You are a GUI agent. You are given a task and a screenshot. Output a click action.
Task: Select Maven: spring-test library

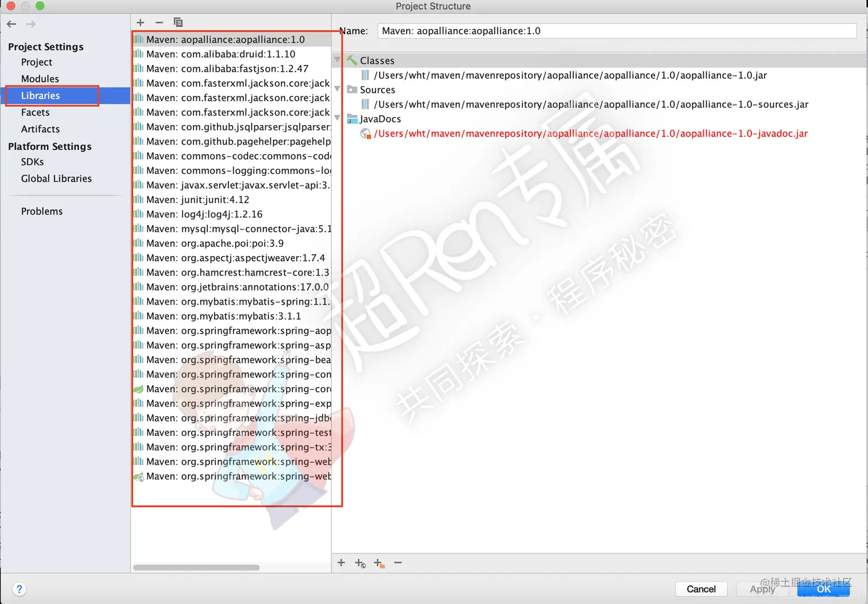click(232, 432)
